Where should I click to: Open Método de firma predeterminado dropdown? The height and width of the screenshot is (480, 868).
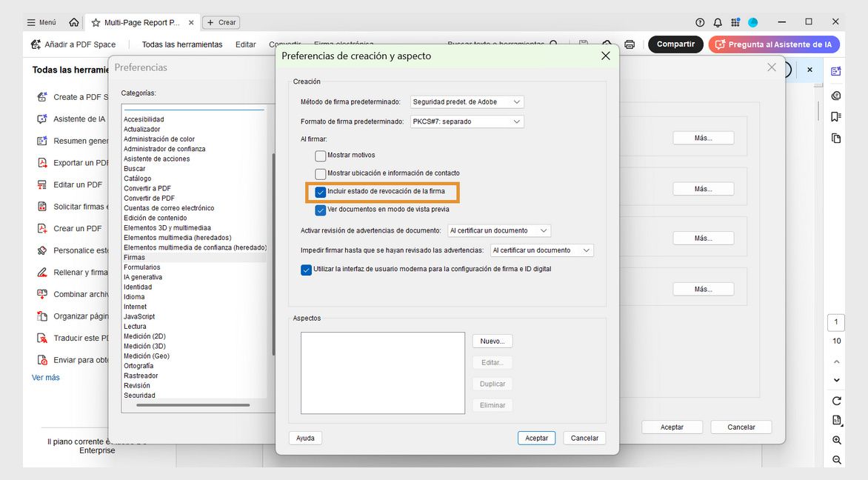tap(467, 102)
